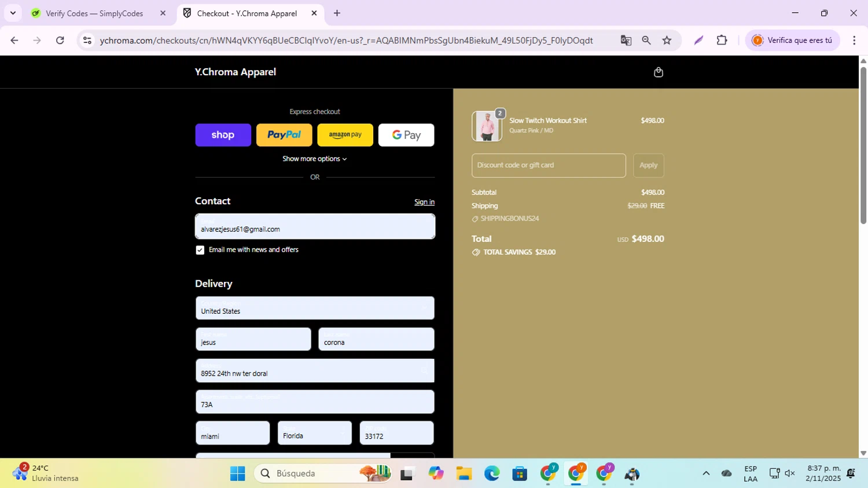The image size is (868, 488).
Task: Close the Checkout Y.Chroma Apparel tab
Action: (314, 13)
